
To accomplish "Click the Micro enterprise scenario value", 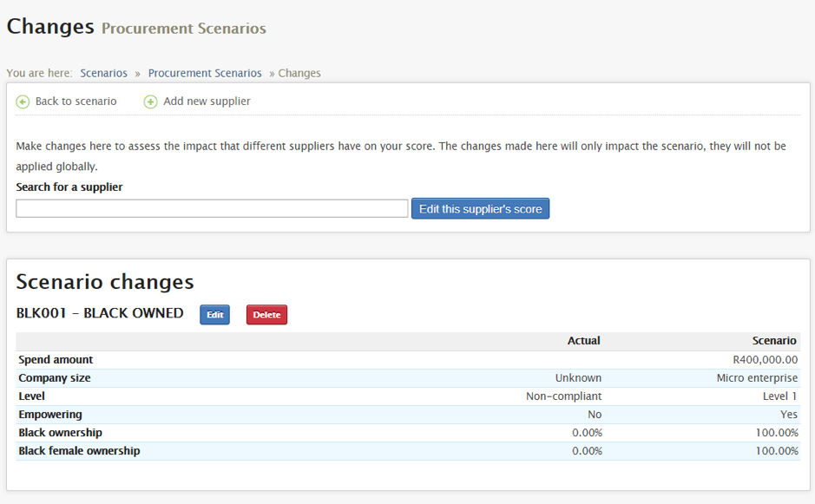I will pyautogui.click(x=757, y=377).
